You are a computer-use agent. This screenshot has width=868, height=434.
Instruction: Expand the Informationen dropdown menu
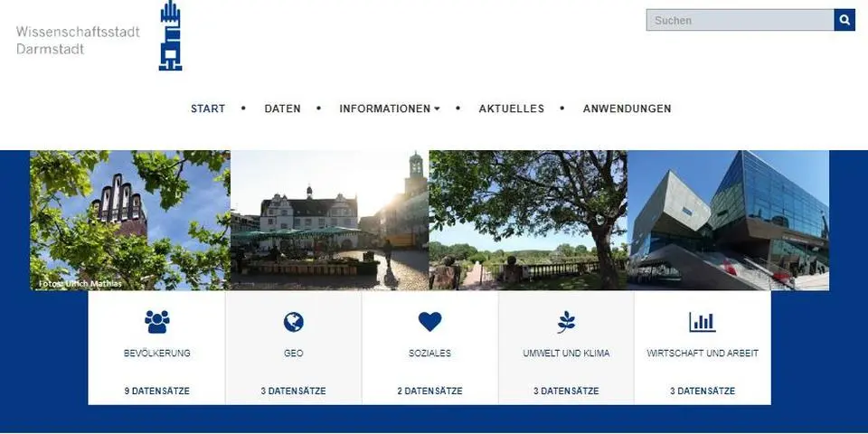(389, 108)
